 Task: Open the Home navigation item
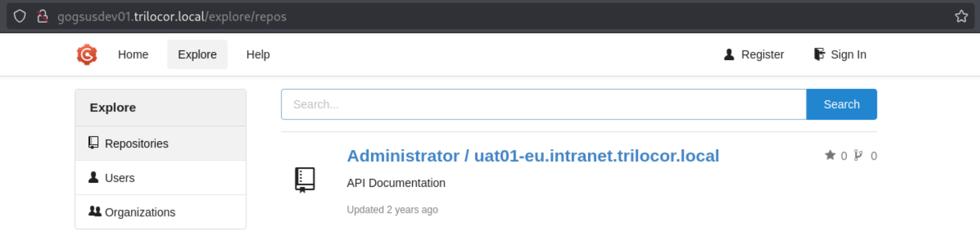point(133,55)
